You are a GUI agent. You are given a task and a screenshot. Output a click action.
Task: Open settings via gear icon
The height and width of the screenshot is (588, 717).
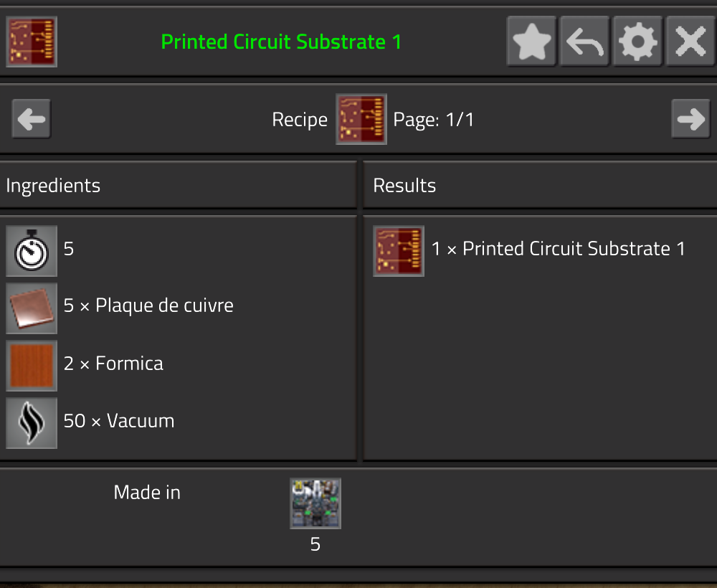637,42
